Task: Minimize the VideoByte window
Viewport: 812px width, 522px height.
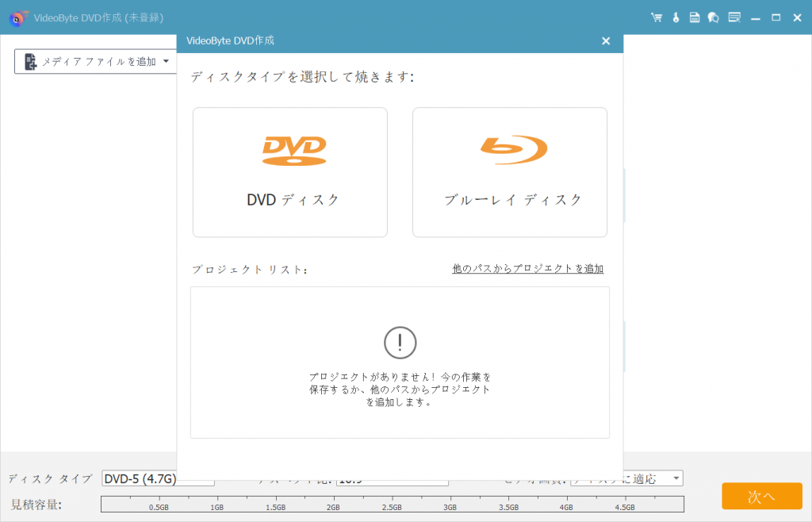Action: [x=756, y=17]
